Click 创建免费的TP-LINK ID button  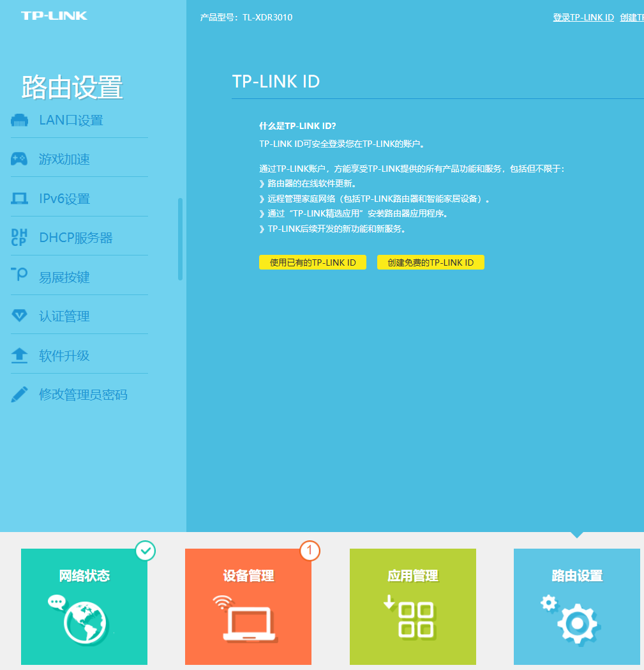tap(430, 263)
